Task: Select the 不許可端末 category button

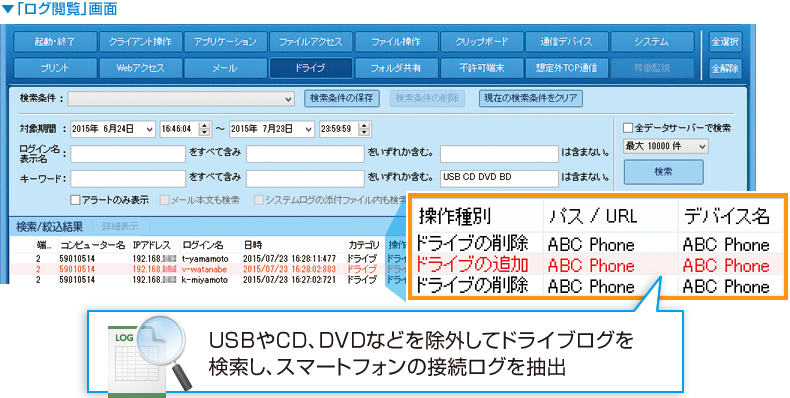Action: [481, 68]
